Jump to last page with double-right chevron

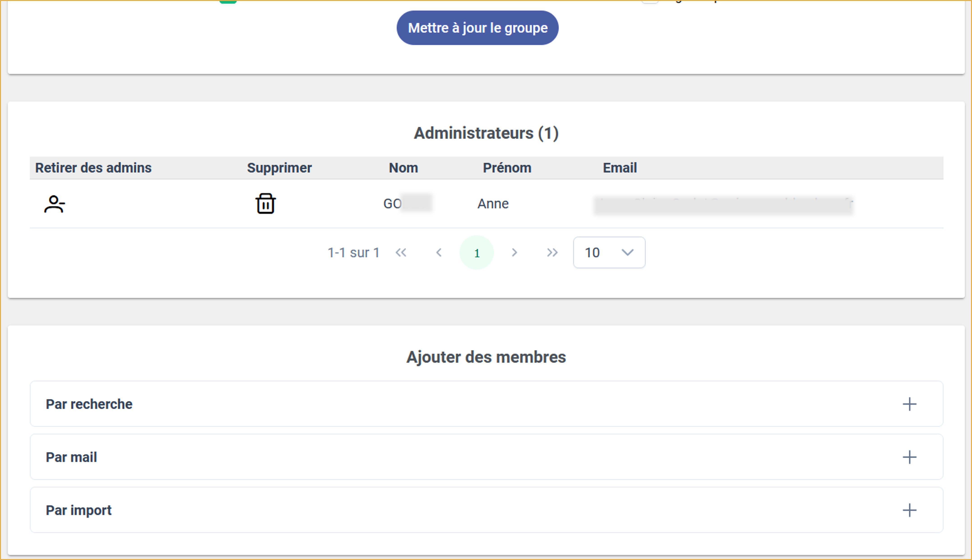click(x=552, y=253)
